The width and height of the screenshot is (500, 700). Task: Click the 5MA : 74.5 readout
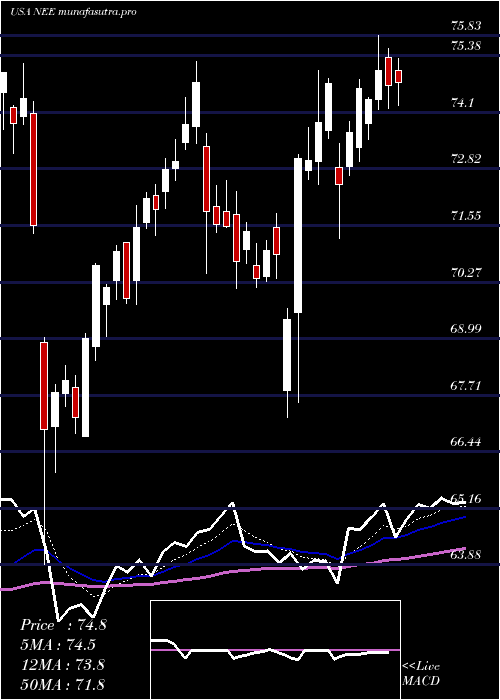58,645
